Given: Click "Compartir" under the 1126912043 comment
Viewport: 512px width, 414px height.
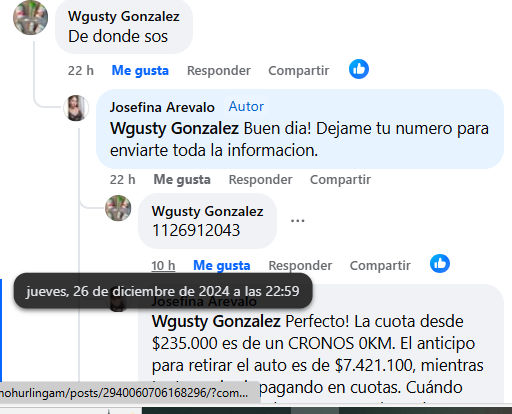Looking at the screenshot, I should coord(380,266).
